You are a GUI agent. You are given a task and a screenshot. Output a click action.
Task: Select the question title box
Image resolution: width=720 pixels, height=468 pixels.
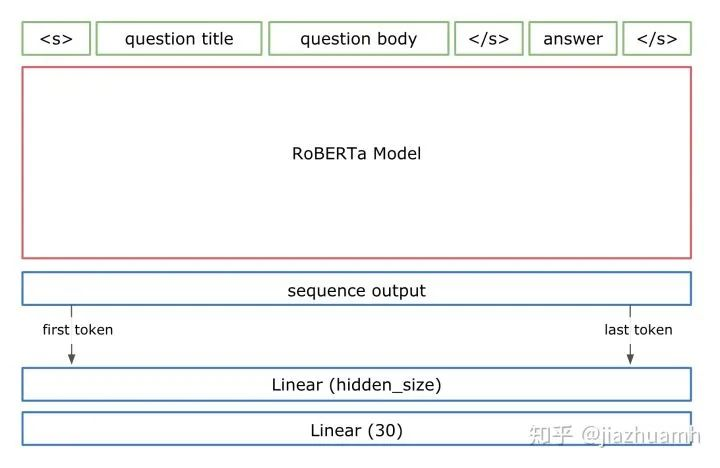pos(179,39)
